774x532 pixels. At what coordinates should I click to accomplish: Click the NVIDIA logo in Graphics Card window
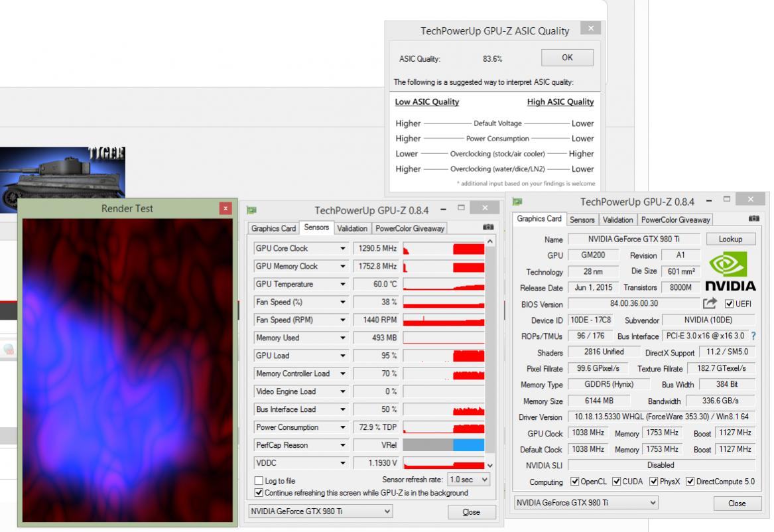click(x=730, y=271)
